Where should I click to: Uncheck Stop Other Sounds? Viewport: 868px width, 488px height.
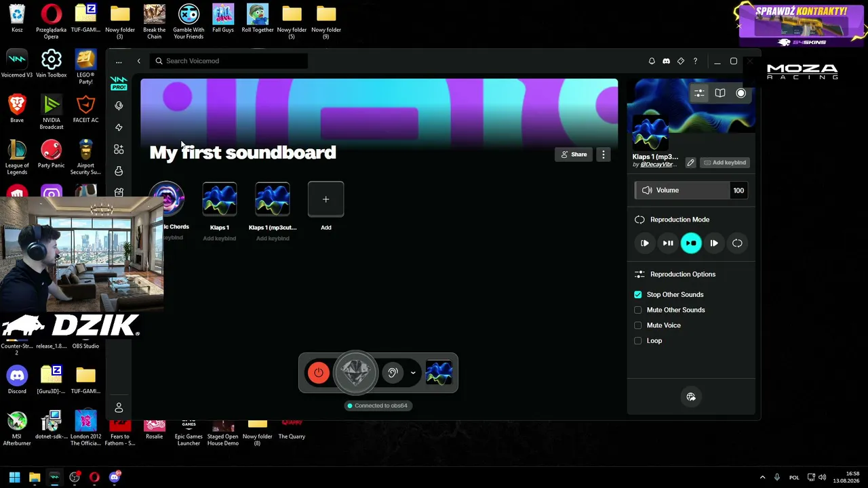pyautogui.click(x=638, y=295)
